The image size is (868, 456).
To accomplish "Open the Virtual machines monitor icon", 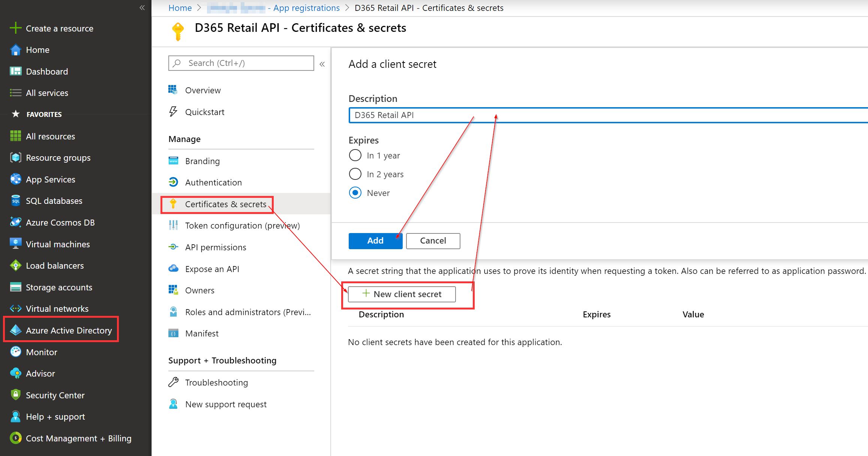I will [15, 244].
